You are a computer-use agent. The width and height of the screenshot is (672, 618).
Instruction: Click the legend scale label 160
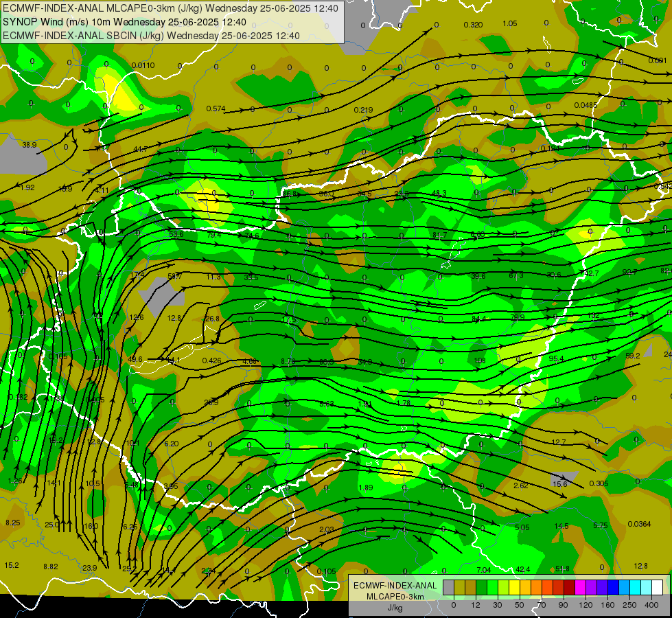click(607, 605)
